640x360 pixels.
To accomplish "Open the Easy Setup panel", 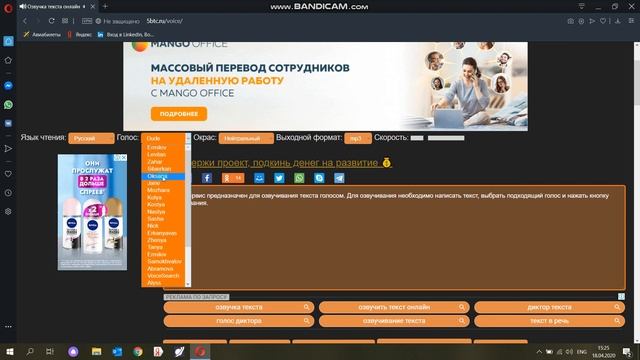I will pos(631,21).
